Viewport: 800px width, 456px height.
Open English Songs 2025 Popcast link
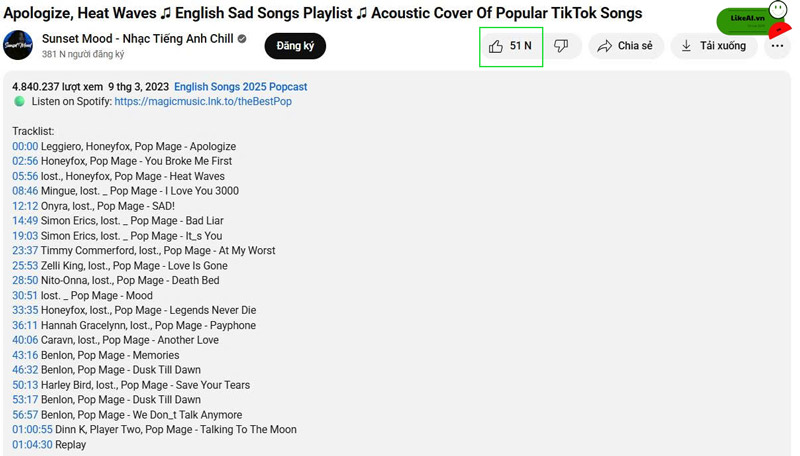241,87
